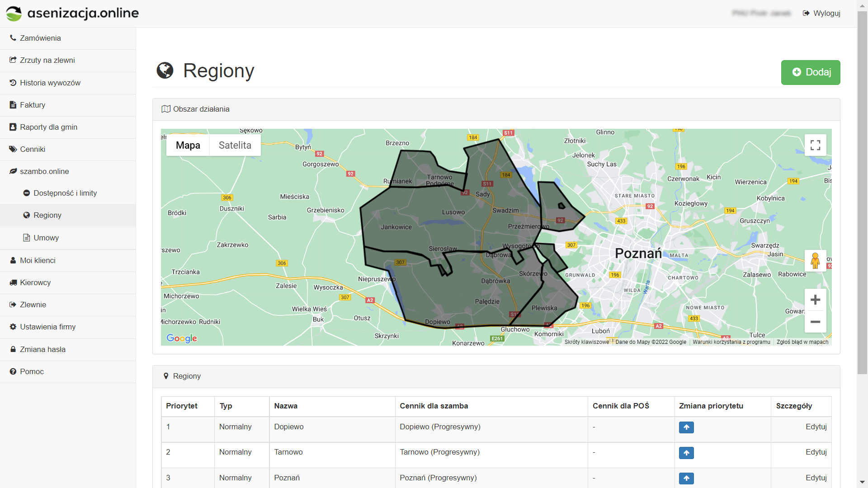Open Dostępność i limity submenu item

(x=68, y=193)
